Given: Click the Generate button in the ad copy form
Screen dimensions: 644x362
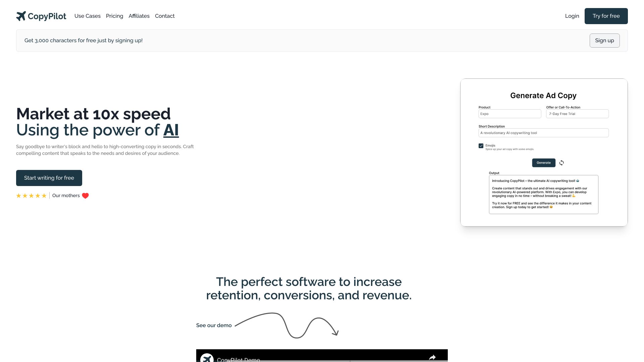Looking at the screenshot, I should tap(544, 163).
